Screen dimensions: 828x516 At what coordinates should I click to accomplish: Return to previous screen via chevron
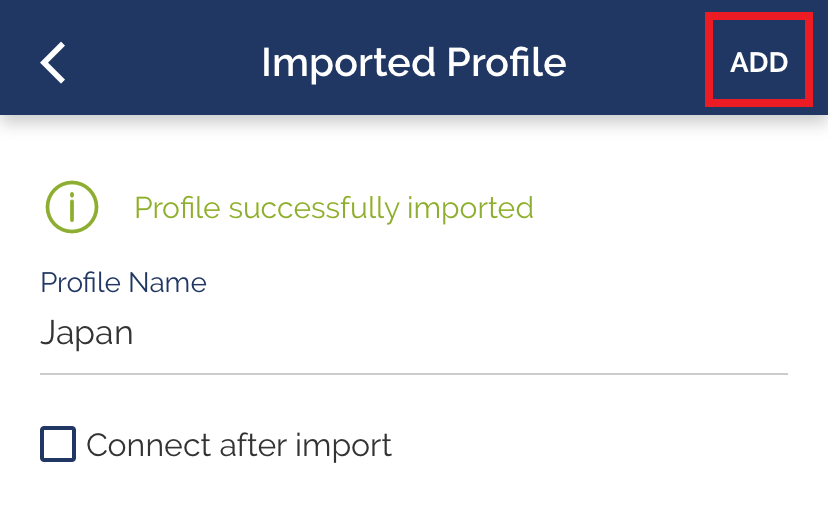pyautogui.click(x=53, y=63)
